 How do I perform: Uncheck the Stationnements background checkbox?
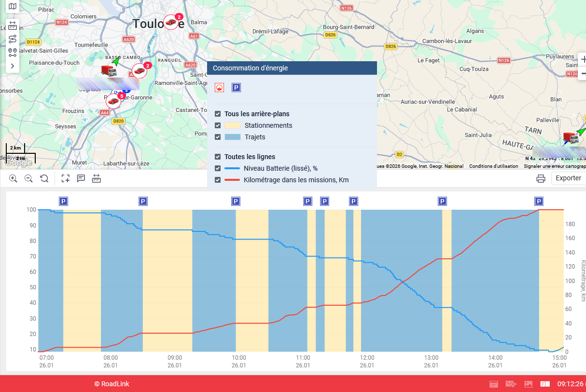click(x=218, y=125)
